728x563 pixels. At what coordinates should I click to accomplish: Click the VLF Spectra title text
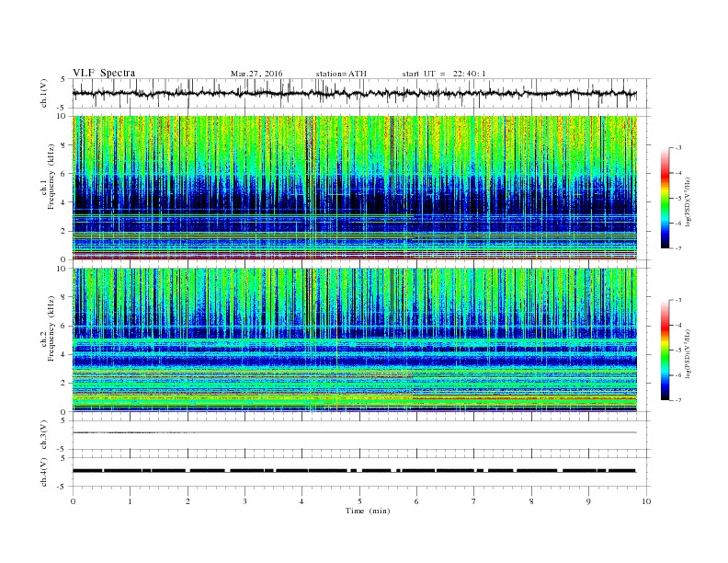tap(104, 73)
